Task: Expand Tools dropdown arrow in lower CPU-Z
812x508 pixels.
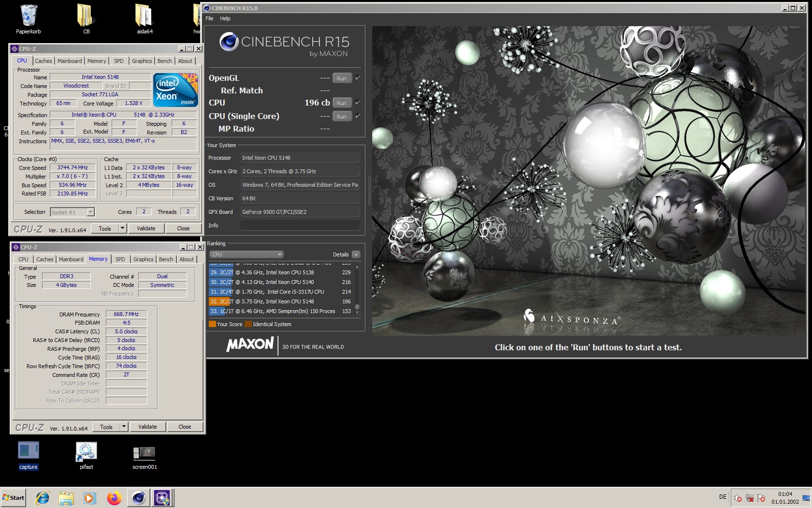Action: click(x=124, y=427)
